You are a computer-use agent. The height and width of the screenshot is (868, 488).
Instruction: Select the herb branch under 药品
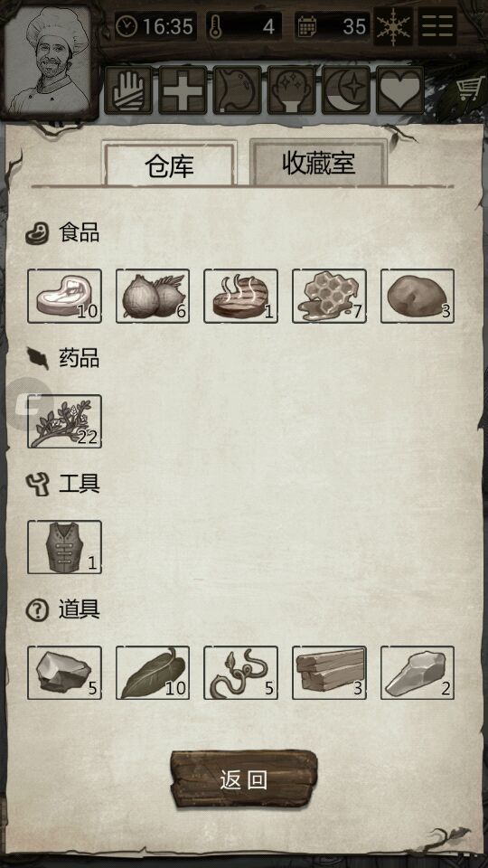(x=64, y=421)
